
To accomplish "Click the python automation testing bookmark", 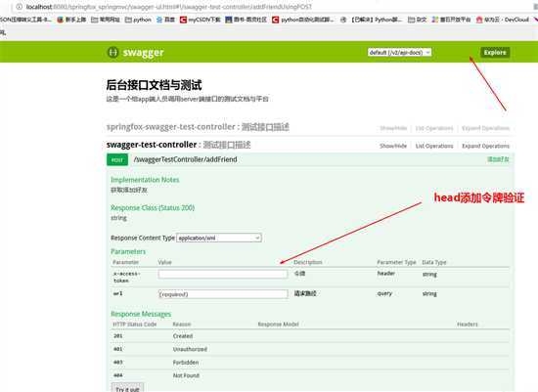I will coord(302,20).
